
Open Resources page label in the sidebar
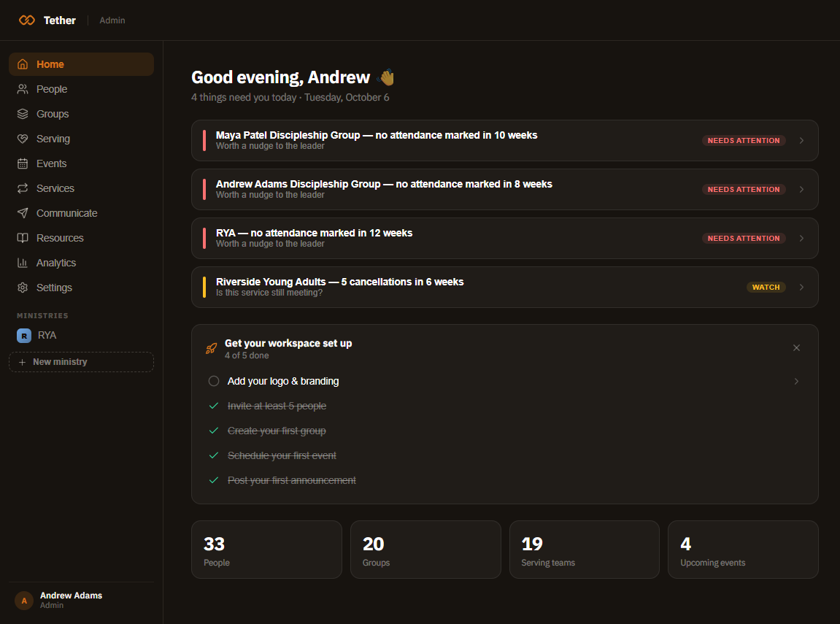point(60,238)
